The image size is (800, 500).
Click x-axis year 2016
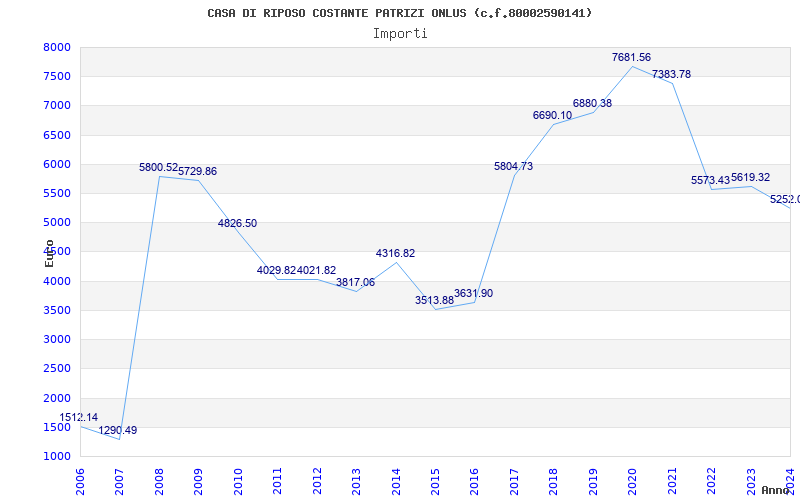coord(474,483)
